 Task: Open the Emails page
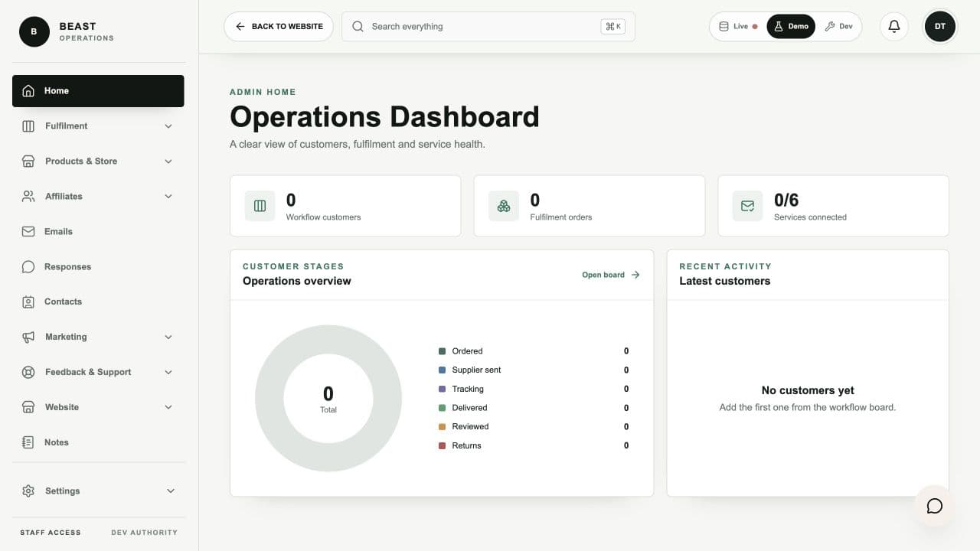(98, 231)
